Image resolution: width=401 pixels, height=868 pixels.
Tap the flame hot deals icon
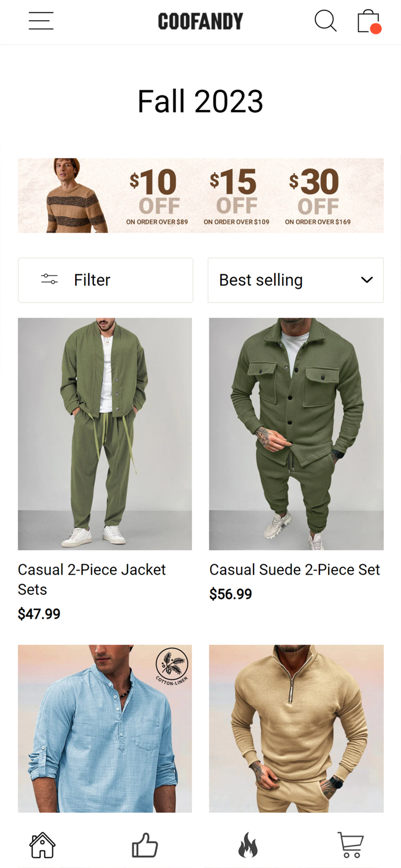coord(249,845)
